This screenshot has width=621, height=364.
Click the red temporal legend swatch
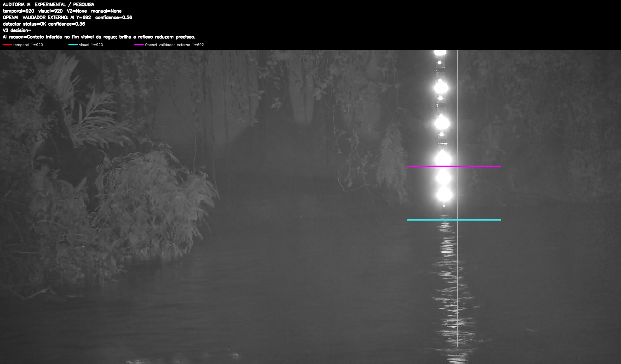pos(7,45)
